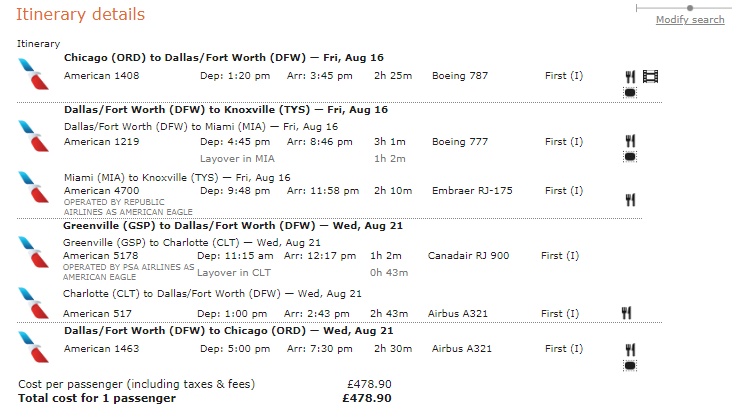Click the meal icon for American 1463
This screenshot has height=418, width=732.
(x=630, y=349)
